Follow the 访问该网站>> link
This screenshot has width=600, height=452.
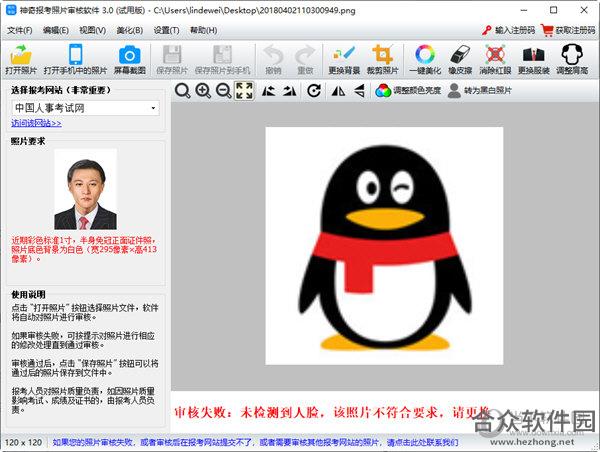(36, 123)
